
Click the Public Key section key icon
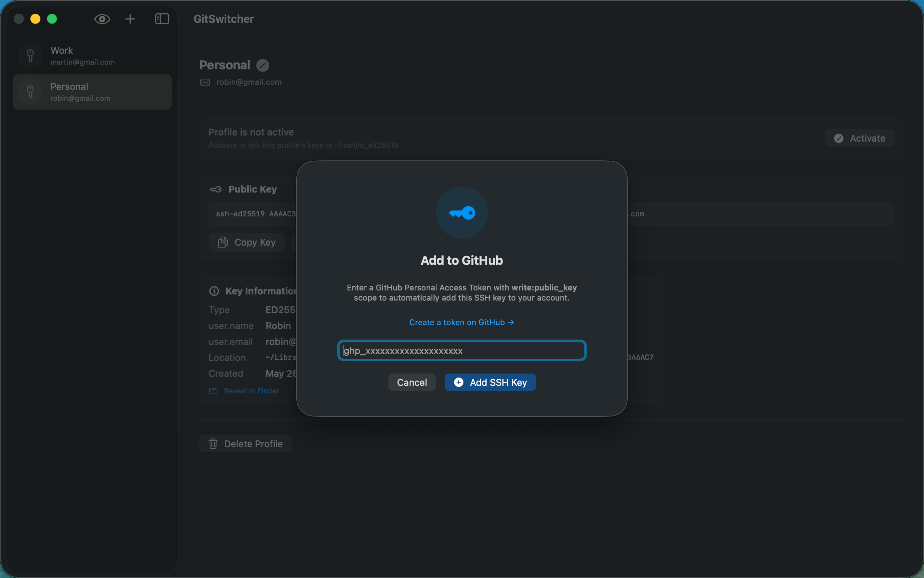(216, 189)
